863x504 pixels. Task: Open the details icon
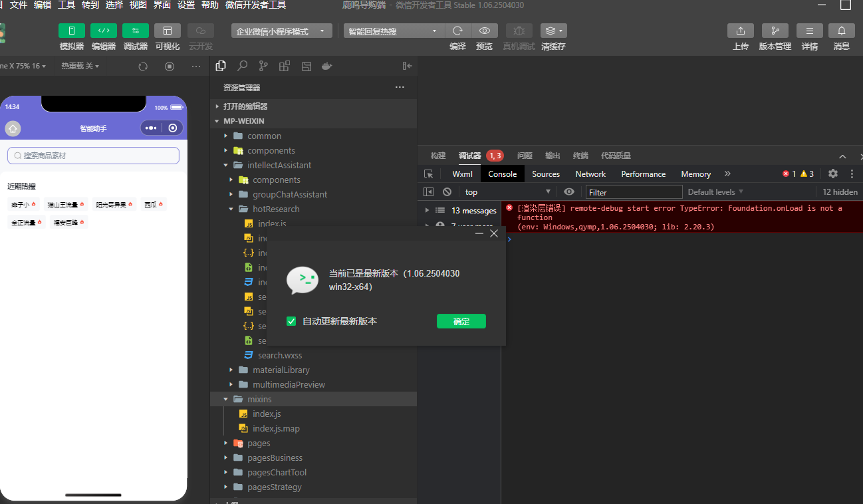pos(810,31)
